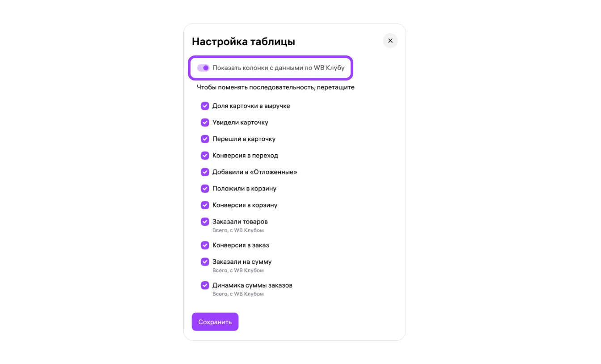Click the Заказали товаров column label

(240, 222)
